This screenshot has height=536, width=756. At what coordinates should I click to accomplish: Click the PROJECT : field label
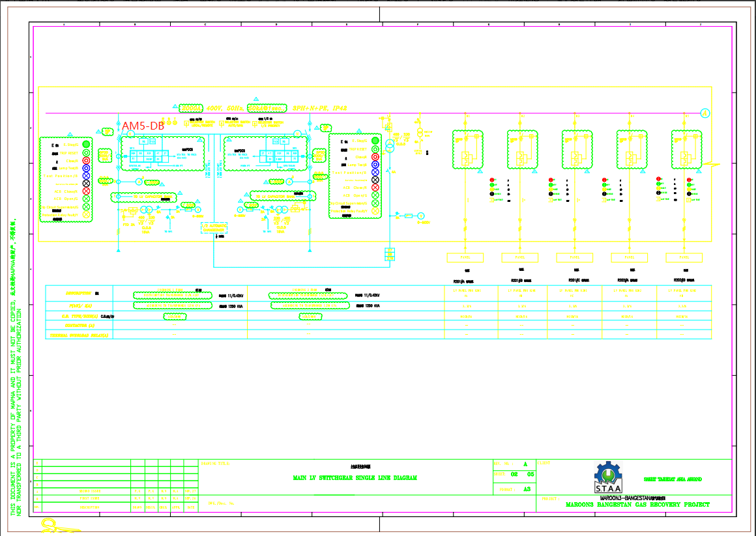(x=550, y=499)
